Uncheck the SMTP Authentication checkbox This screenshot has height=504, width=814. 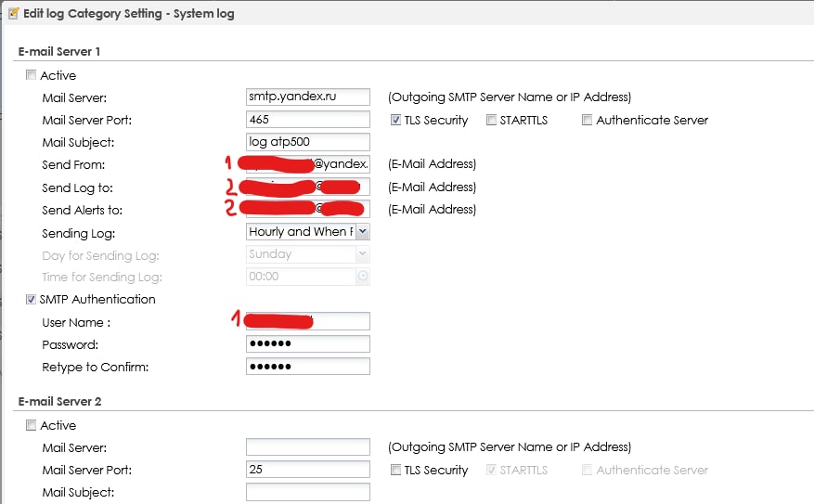coord(32,299)
